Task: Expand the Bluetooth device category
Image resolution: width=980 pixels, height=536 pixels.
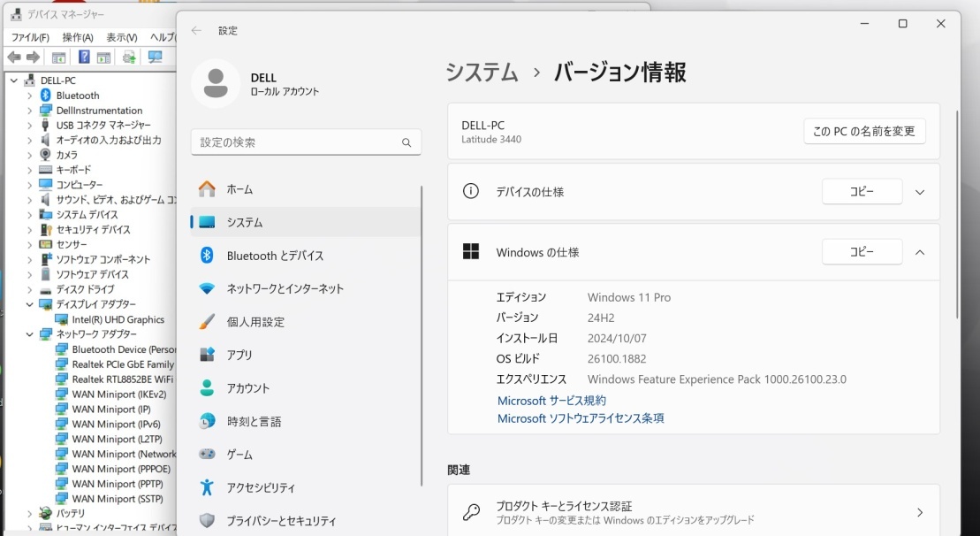Action: click(29, 96)
